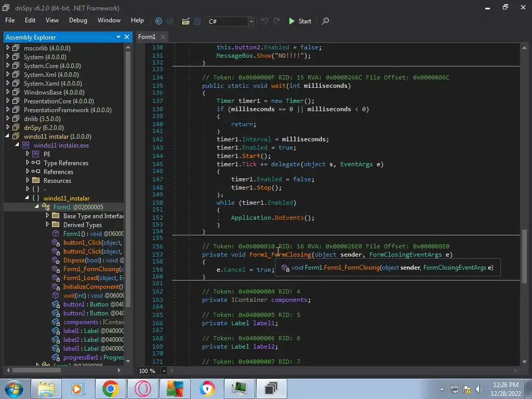Expand the mscorlib assembly node
This screenshot has height=399, width=532.
point(8,48)
